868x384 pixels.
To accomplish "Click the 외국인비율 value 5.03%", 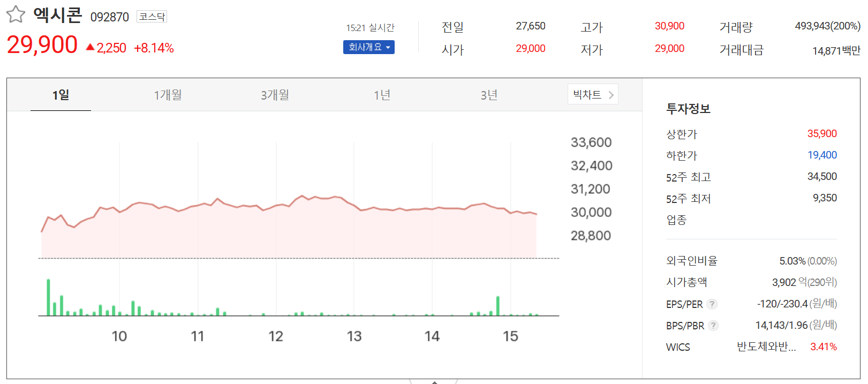I will click(x=792, y=261).
